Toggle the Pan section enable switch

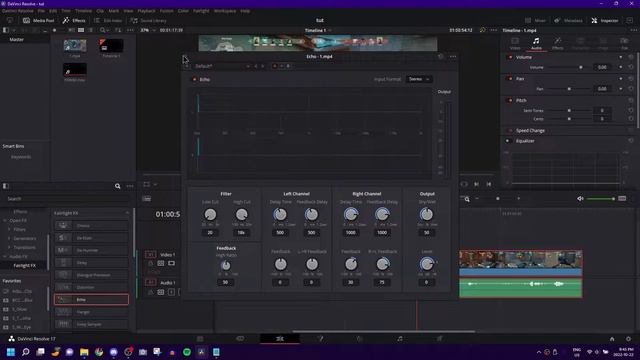coord(510,78)
